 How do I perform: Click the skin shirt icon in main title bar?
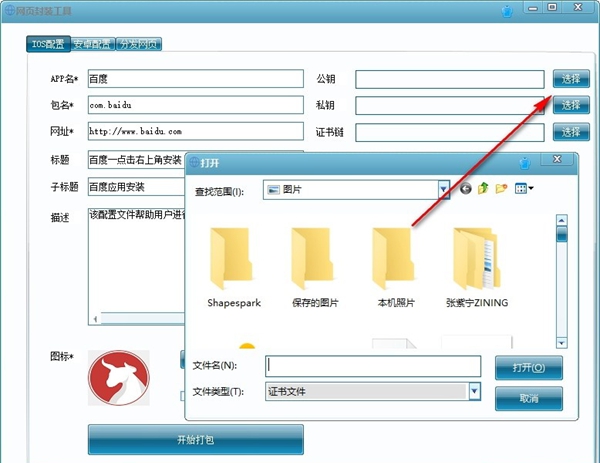(507, 11)
